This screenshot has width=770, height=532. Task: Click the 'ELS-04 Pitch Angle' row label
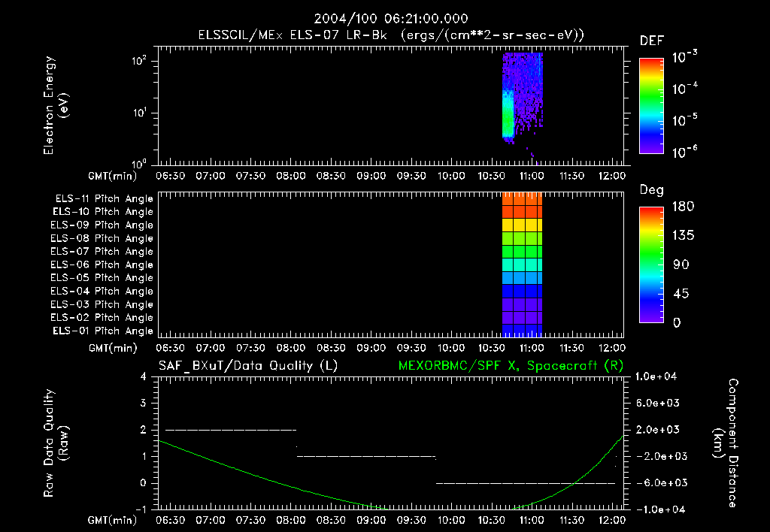102,291
